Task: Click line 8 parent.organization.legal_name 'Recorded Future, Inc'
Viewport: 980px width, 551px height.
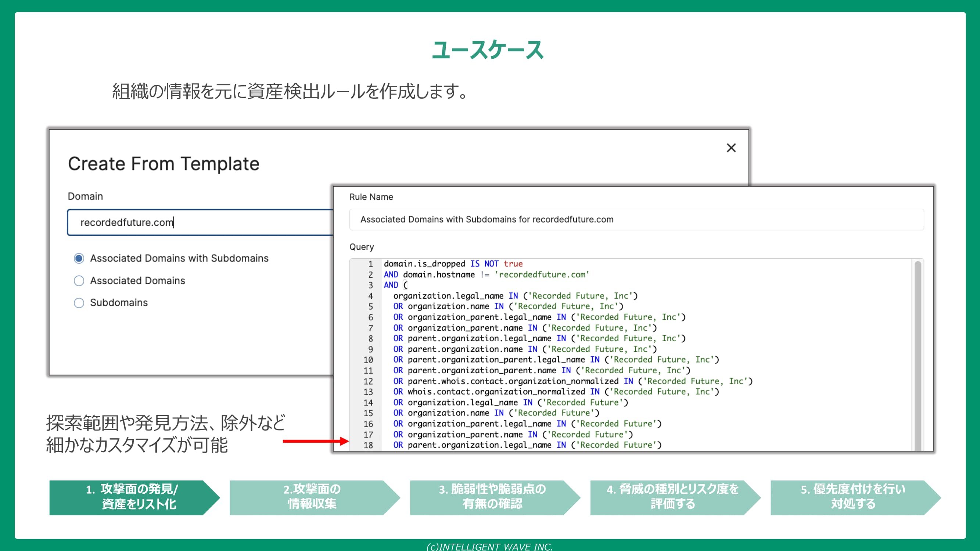Action: point(539,338)
